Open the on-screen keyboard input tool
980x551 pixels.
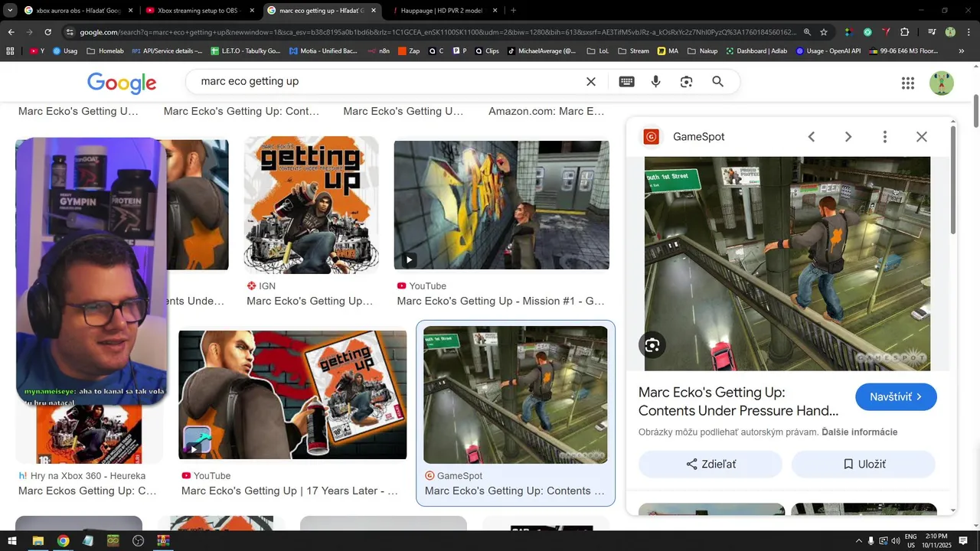[x=626, y=82]
